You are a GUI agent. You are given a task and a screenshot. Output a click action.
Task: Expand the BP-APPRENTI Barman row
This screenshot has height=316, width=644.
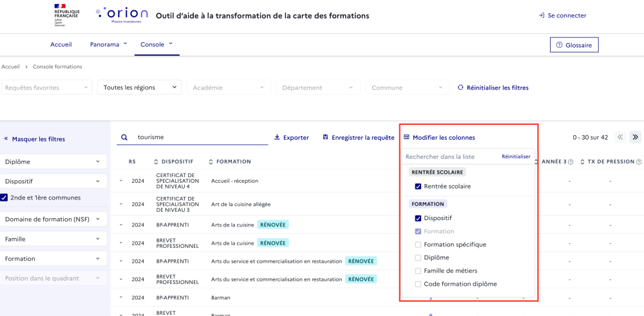(121, 297)
